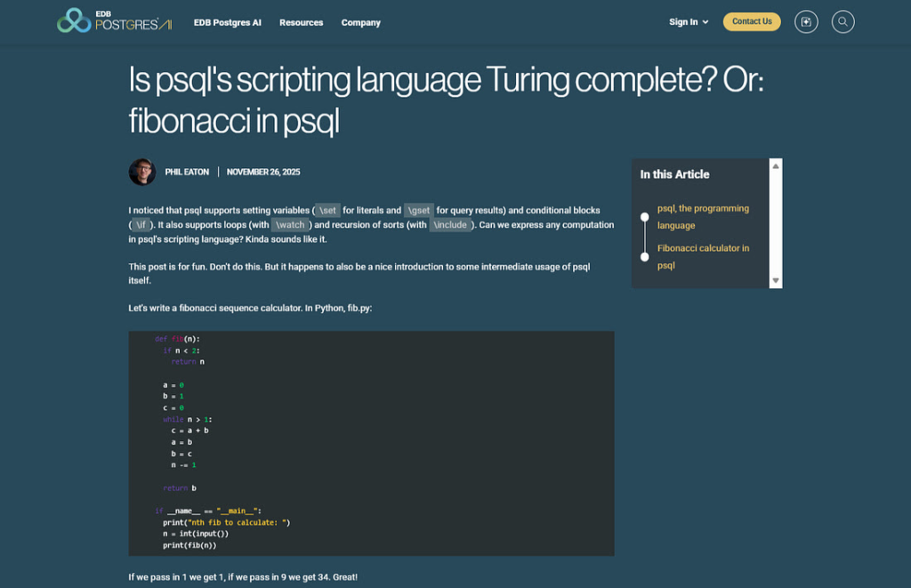The height and width of the screenshot is (588, 911).
Task: Open the Company menu
Action: [x=360, y=22]
